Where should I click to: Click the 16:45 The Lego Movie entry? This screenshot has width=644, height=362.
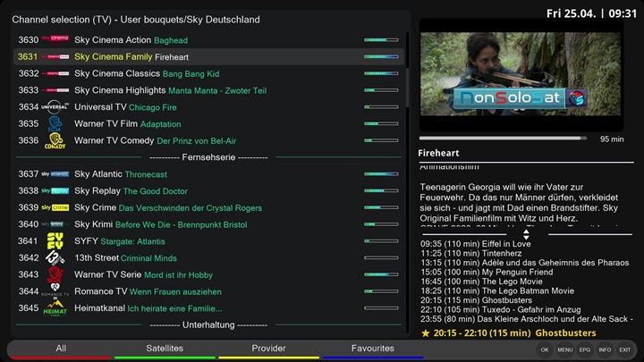(x=481, y=282)
